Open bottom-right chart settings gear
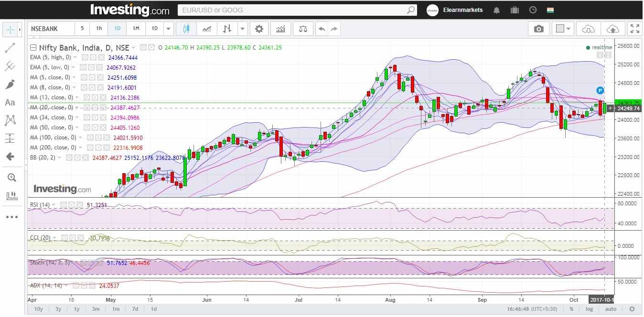The width and height of the screenshot is (644, 317). [632, 309]
